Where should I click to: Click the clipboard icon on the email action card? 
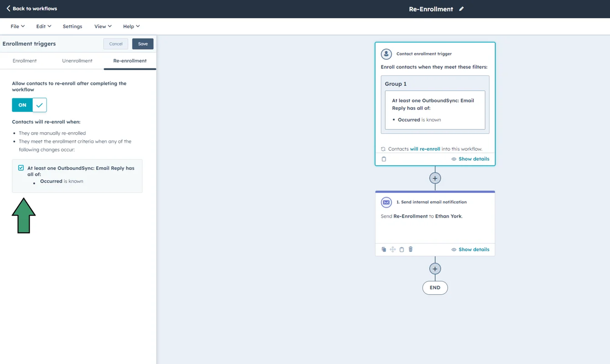click(402, 249)
